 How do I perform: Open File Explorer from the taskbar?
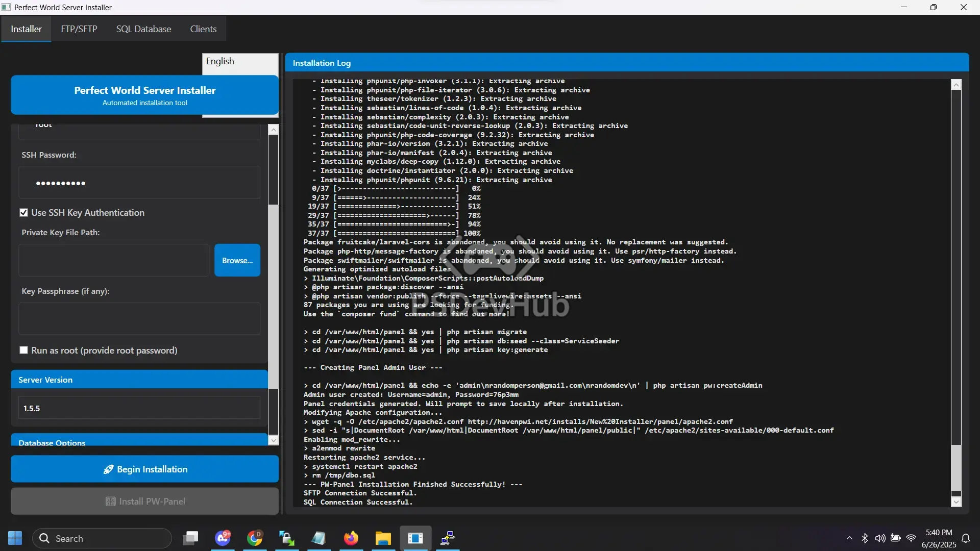click(383, 538)
